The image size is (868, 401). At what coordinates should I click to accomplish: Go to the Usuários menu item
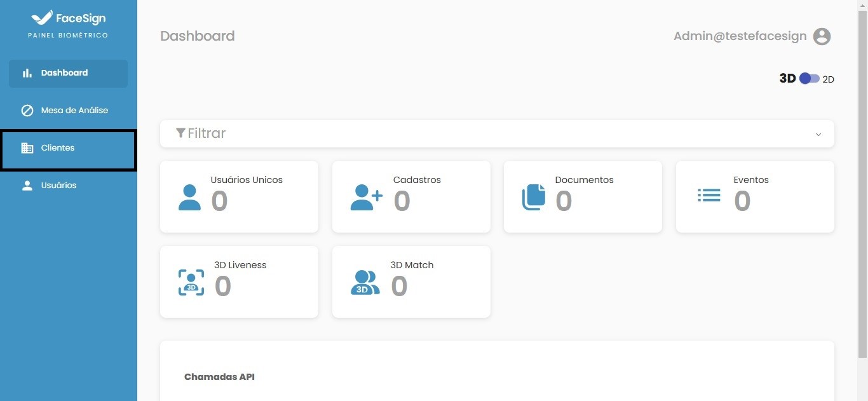click(x=58, y=186)
